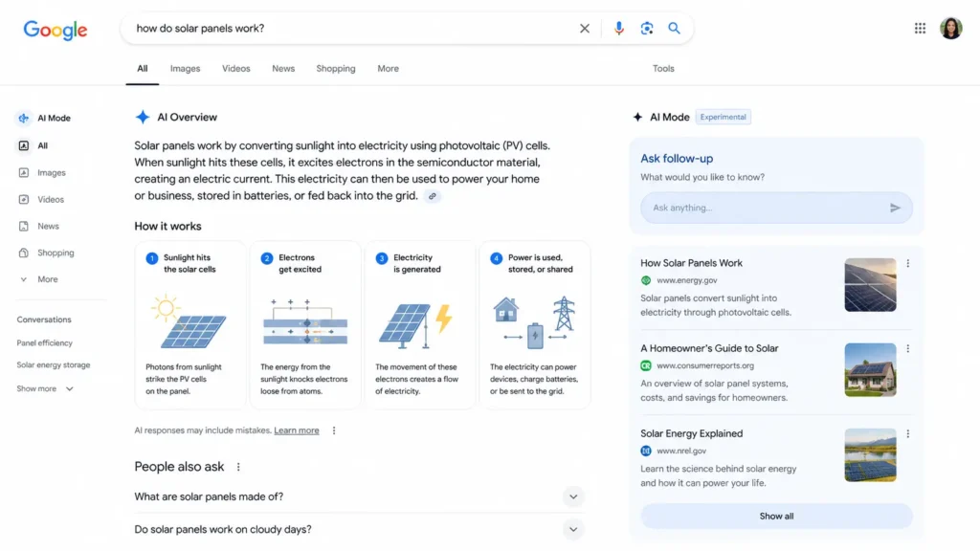The width and height of the screenshot is (980, 551).
Task: Click the consumerreports.org site favicon
Action: [x=646, y=365]
